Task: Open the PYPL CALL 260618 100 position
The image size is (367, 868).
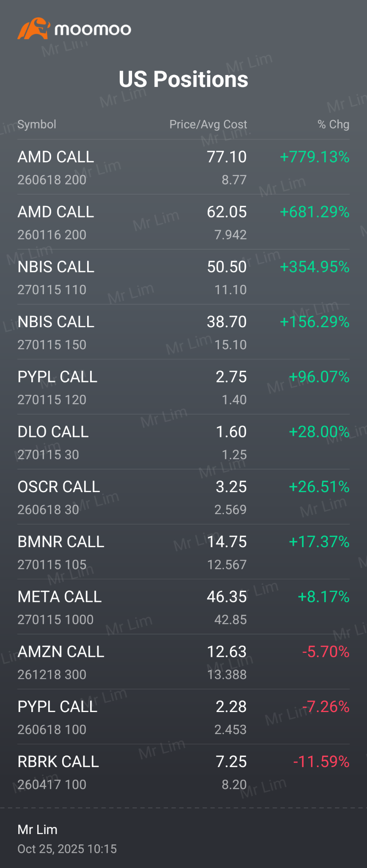Action: 183,717
